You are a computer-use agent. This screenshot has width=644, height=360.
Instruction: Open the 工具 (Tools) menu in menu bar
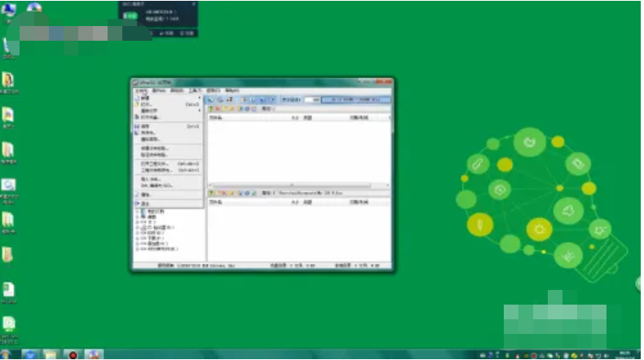(194, 90)
